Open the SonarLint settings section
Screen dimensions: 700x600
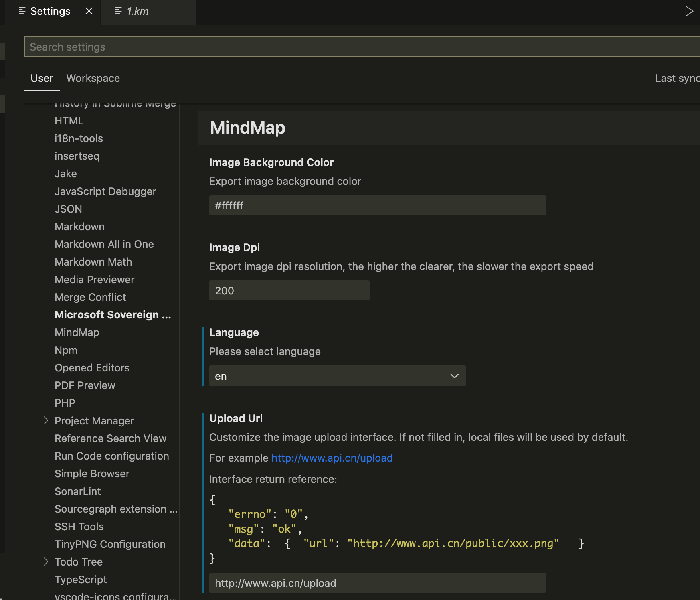tap(78, 491)
